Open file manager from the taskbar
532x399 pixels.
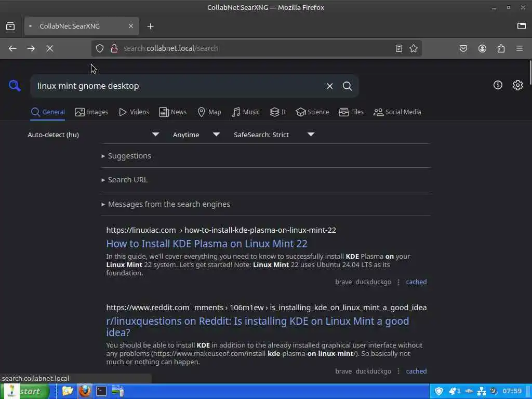(68, 391)
